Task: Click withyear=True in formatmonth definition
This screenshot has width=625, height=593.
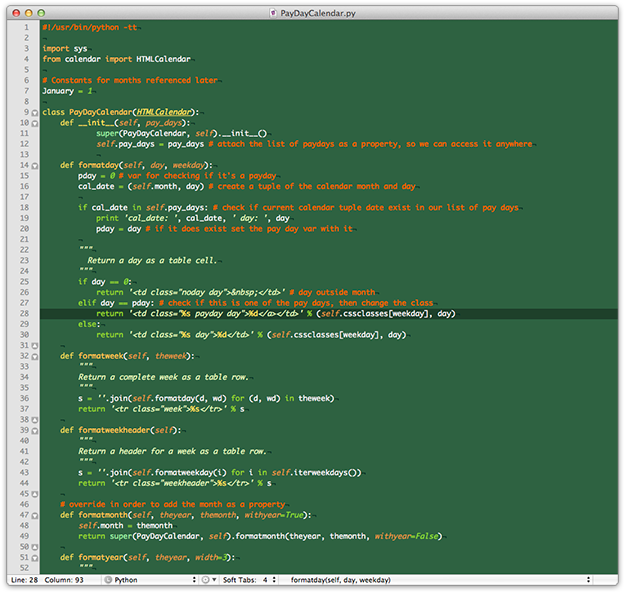Action: click(x=274, y=515)
